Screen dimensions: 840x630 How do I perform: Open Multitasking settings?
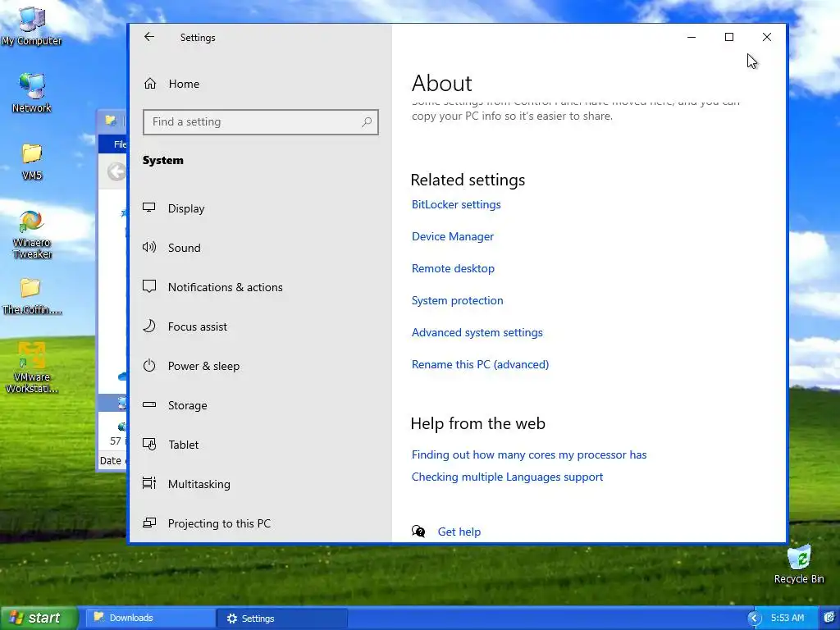click(x=186, y=484)
